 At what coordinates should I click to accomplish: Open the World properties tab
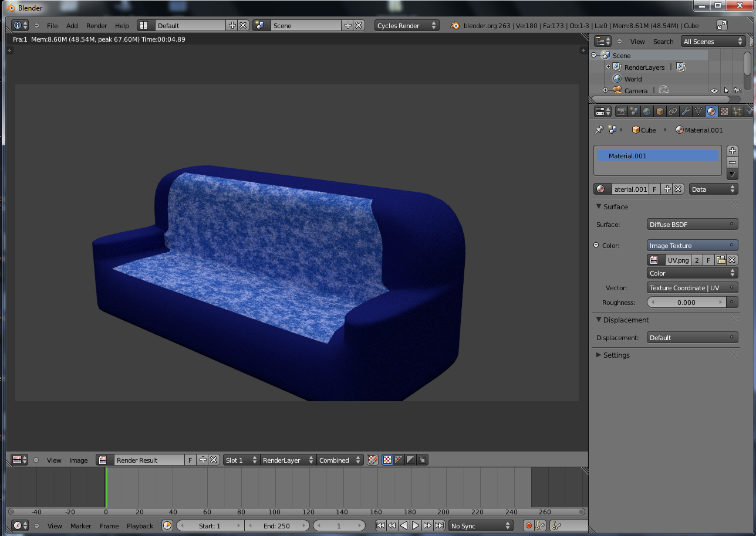pyautogui.click(x=647, y=111)
